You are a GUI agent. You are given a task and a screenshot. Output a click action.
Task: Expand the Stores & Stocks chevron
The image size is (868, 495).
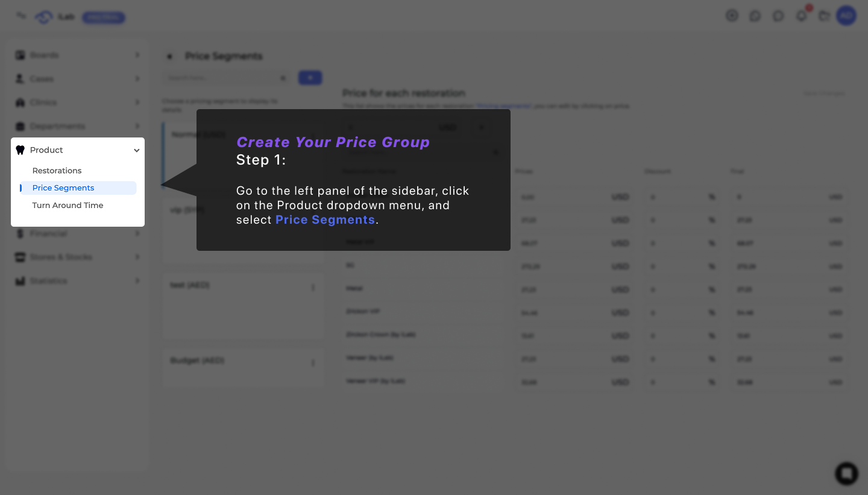pos(137,257)
